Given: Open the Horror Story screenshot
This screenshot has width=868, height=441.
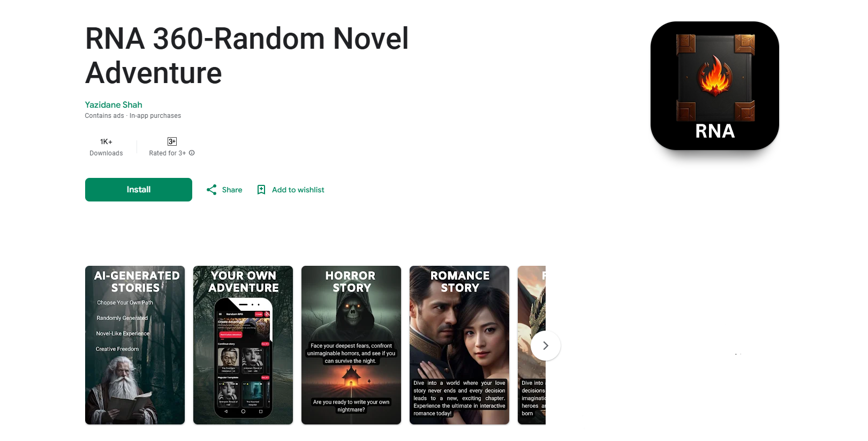Looking at the screenshot, I should tap(351, 345).
